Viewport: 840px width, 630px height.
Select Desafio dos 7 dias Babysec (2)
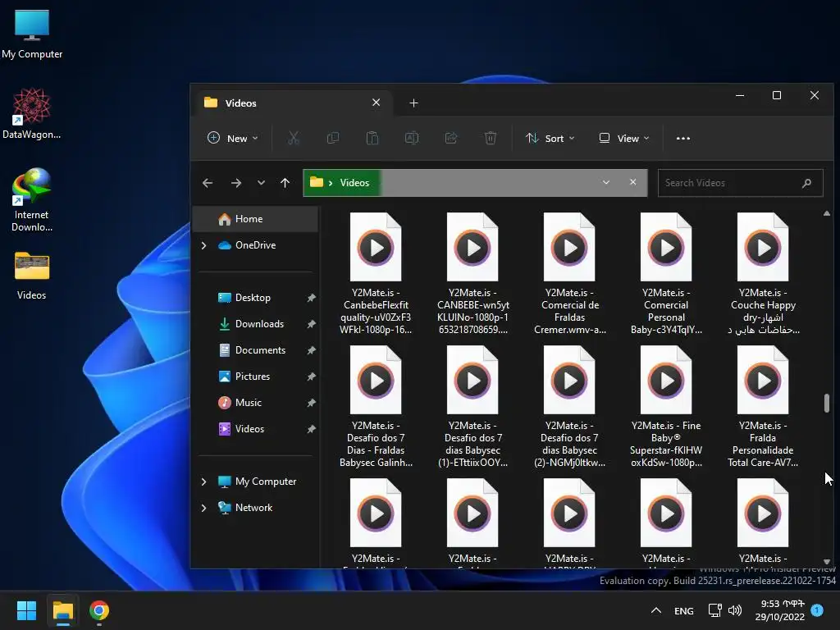[569, 406]
